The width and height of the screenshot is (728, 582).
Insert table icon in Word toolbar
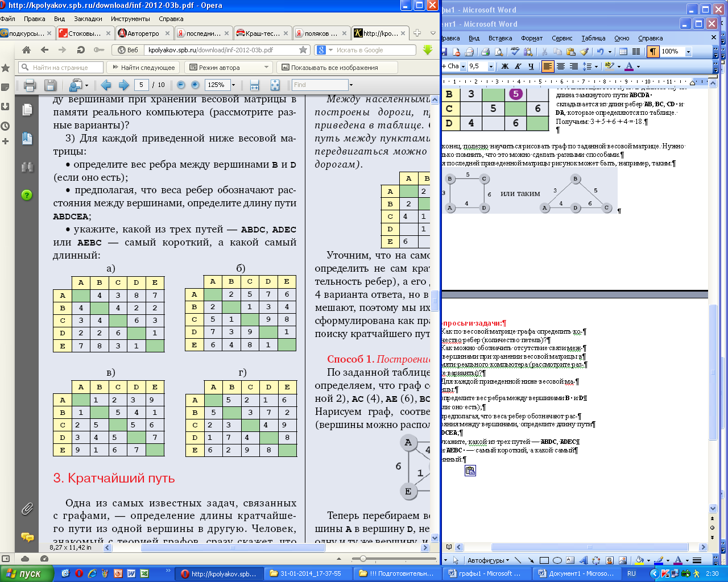[x=623, y=52]
